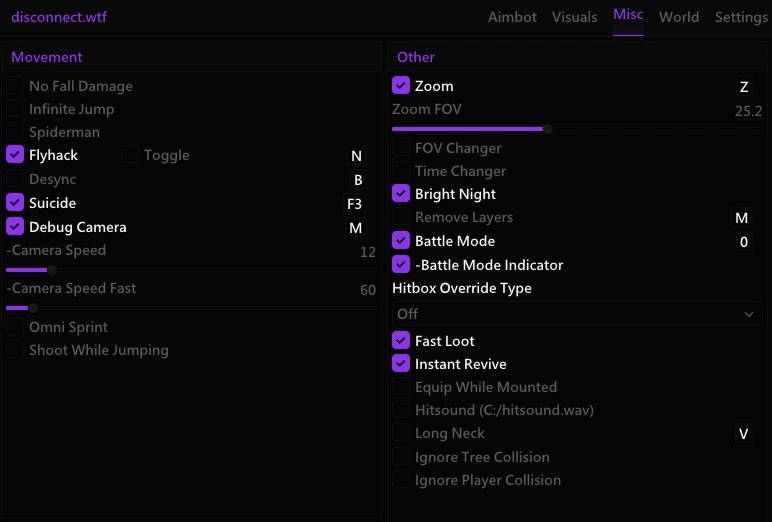Viewport: 772px width, 522px height.
Task: Turn off Instant Revive
Action: [x=401, y=363]
